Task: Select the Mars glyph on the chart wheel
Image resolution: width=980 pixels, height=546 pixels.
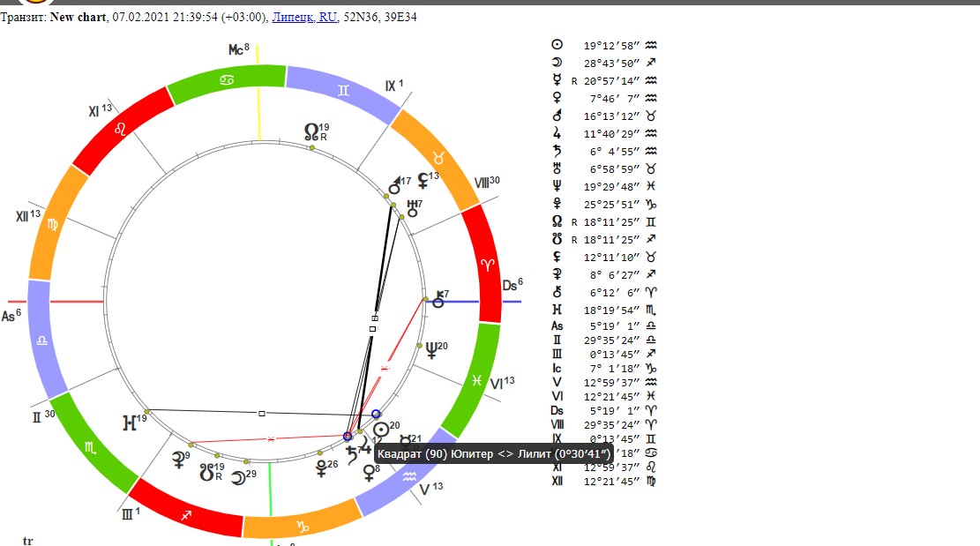Action: coord(394,185)
